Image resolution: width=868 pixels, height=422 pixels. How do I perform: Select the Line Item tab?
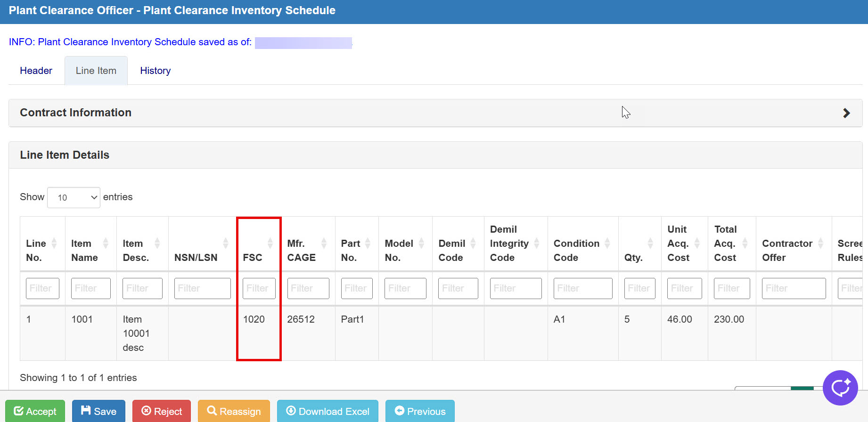point(96,71)
